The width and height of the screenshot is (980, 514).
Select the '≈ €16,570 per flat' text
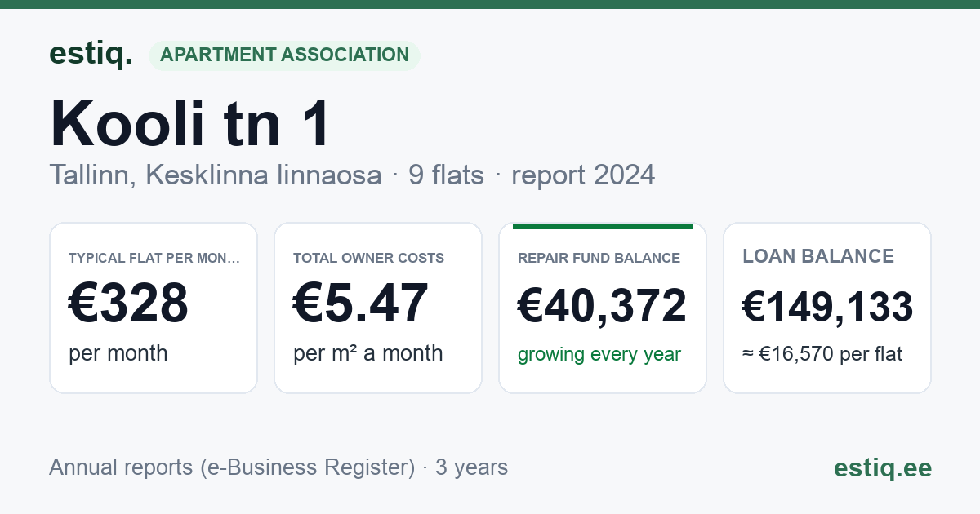tap(822, 355)
